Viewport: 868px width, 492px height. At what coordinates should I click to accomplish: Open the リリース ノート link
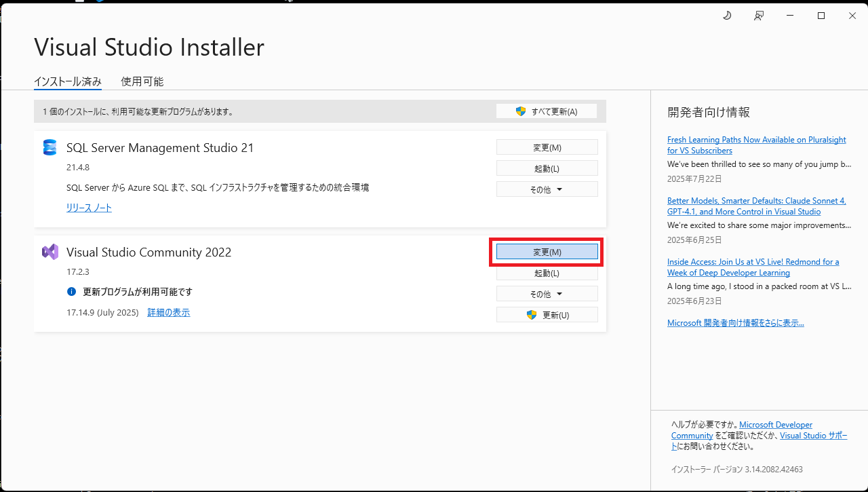click(x=89, y=208)
